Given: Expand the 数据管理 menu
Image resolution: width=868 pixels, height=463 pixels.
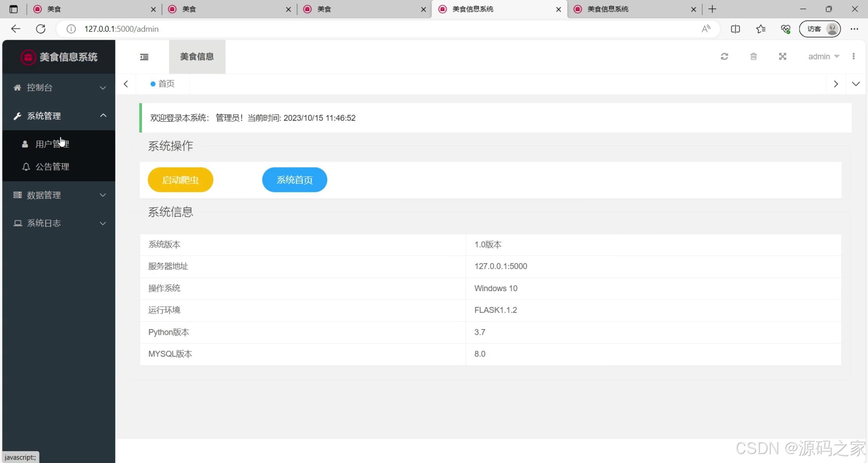Looking at the screenshot, I should click(59, 195).
